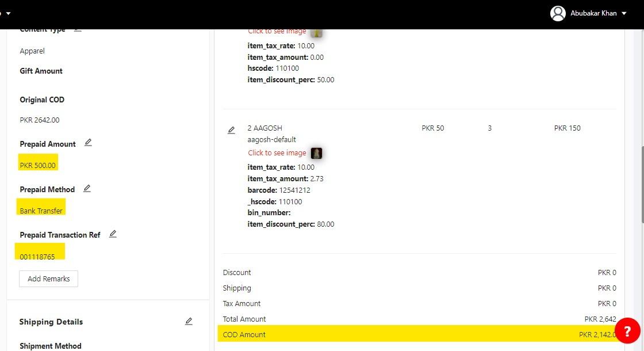Click to see image for AAGOSH item
Screen dimensions: 644x351
point(277,153)
